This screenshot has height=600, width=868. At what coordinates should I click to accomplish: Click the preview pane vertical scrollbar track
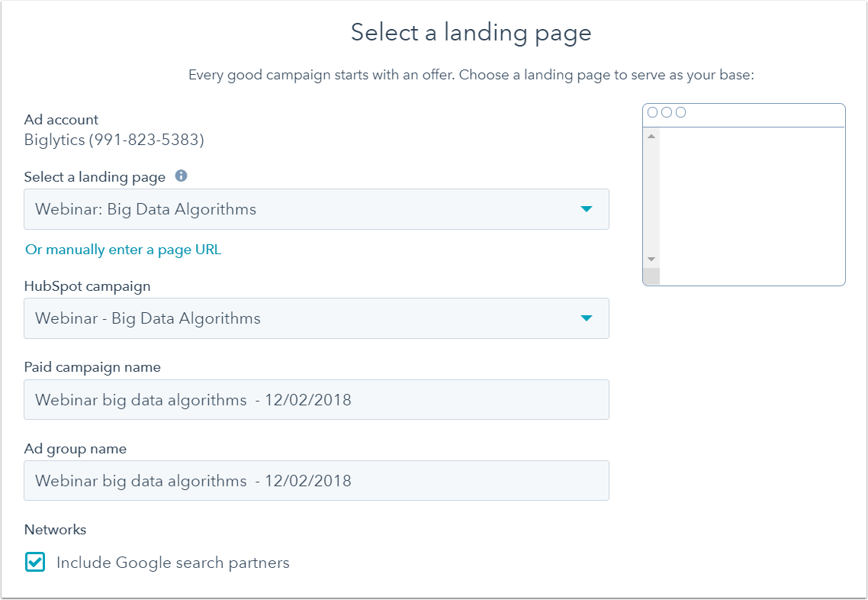pyautogui.click(x=651, y=198)
